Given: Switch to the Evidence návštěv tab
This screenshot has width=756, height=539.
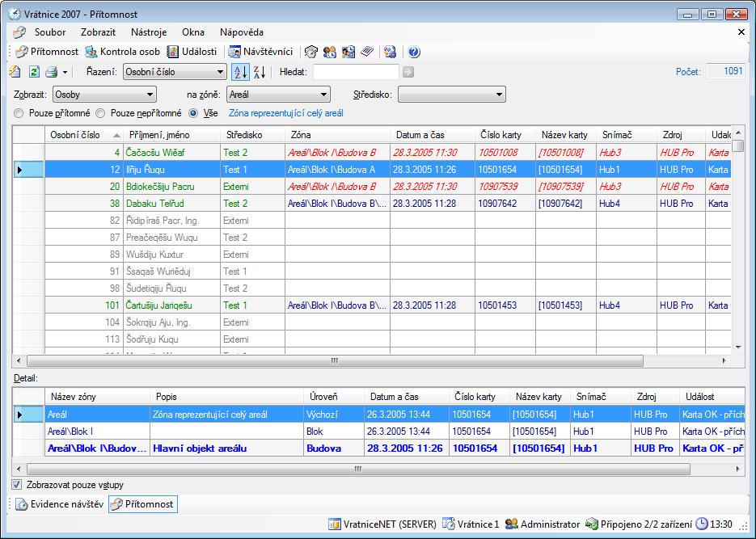Looking at the screenshot, I should [x=59, y=504].
